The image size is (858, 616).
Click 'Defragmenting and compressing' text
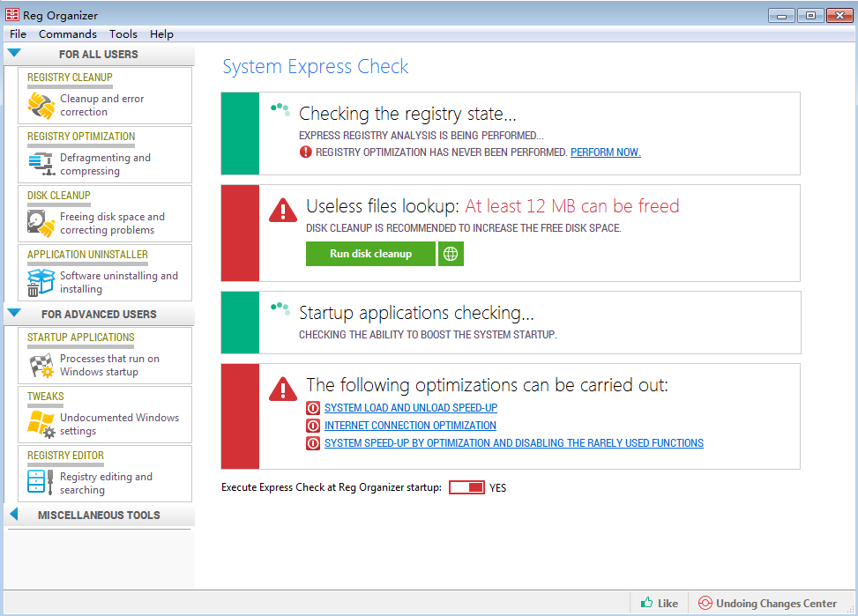tap(105, 164)
